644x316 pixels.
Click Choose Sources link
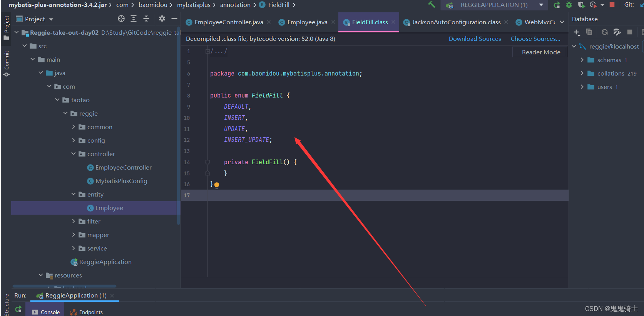click(535, 39)
